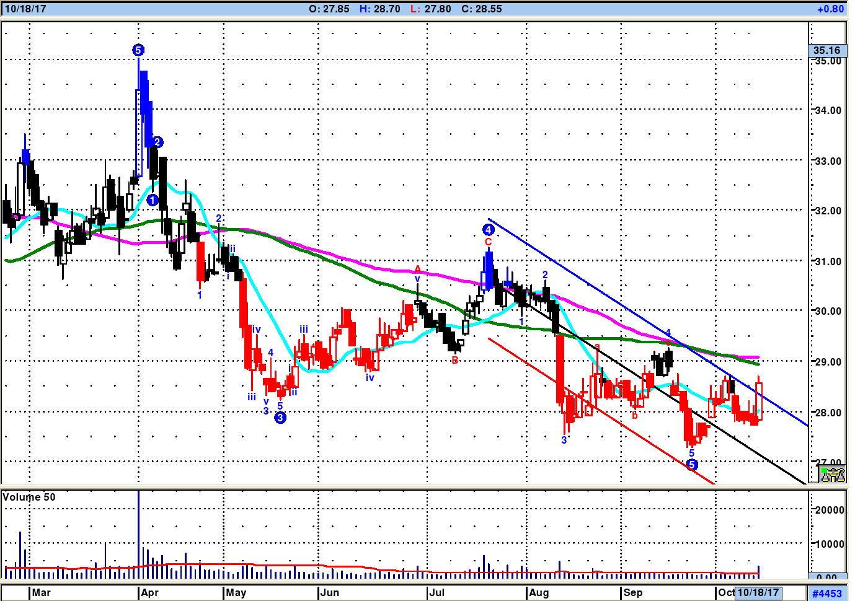Click the Aug month label on the time axis
Viewport: 868px width, 601px height.
pyautogui.click(x=539, y=592)
